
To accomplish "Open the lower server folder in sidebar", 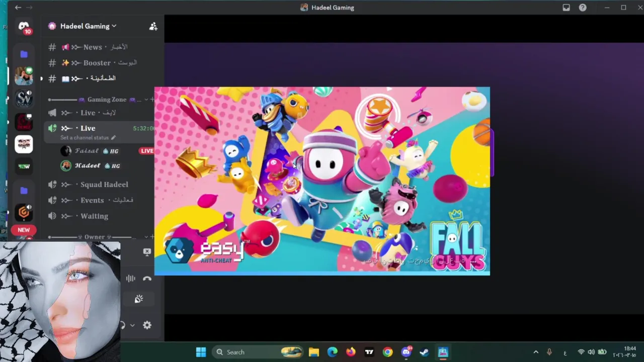I will coord(24,191).
